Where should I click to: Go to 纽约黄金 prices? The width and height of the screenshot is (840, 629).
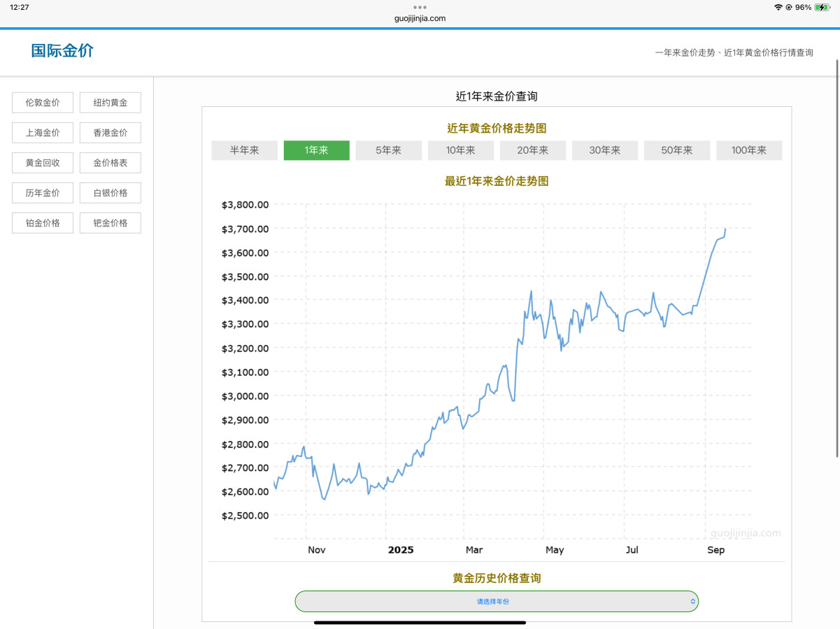[x=111, y=103]
